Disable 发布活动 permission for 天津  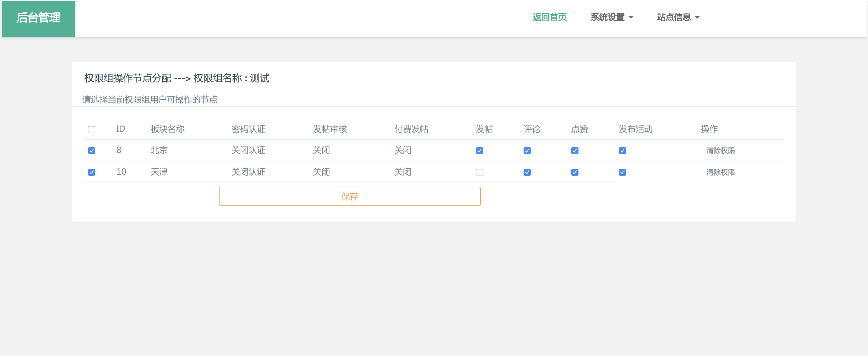pos(622,172)
